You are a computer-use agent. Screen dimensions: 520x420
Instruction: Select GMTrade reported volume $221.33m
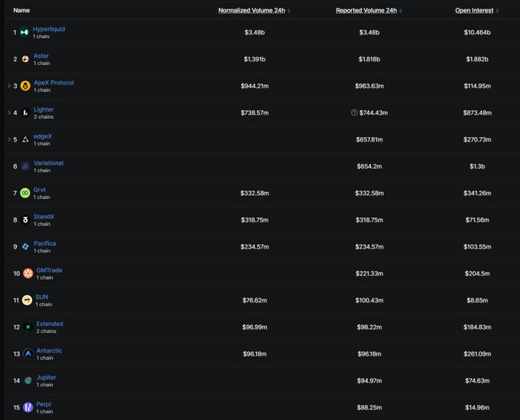[369, 273]
